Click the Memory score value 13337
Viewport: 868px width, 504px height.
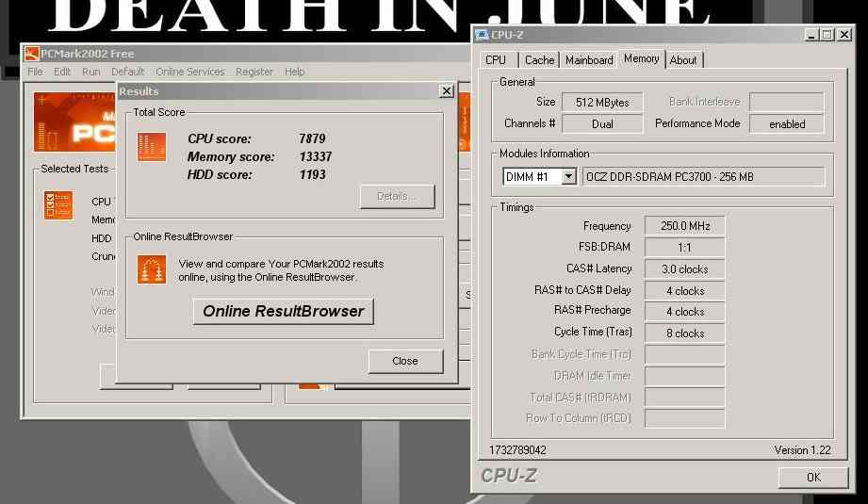(x=316, y=156)
